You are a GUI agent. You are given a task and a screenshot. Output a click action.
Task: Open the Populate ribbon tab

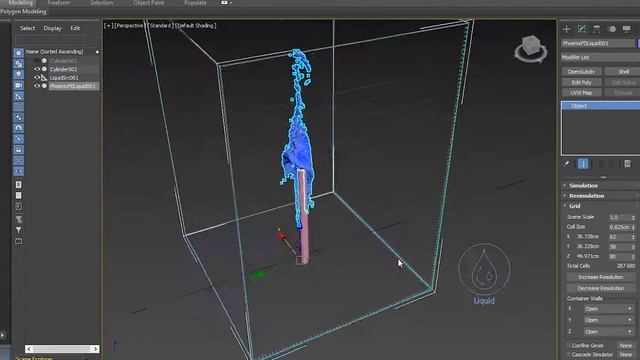click(x=195, y=3)
